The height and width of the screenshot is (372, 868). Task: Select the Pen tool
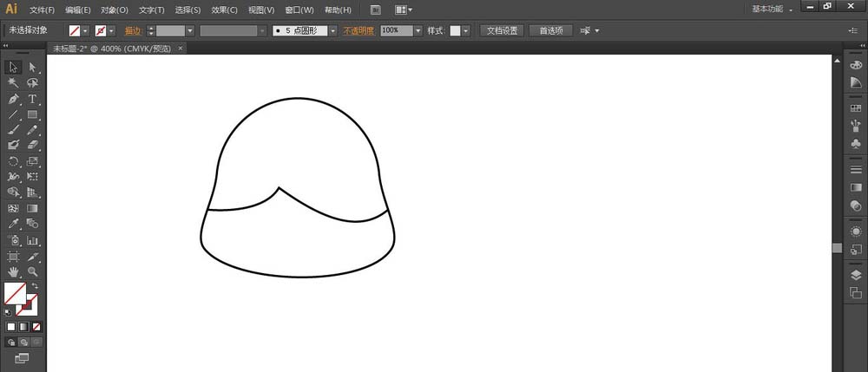point(13,99)
